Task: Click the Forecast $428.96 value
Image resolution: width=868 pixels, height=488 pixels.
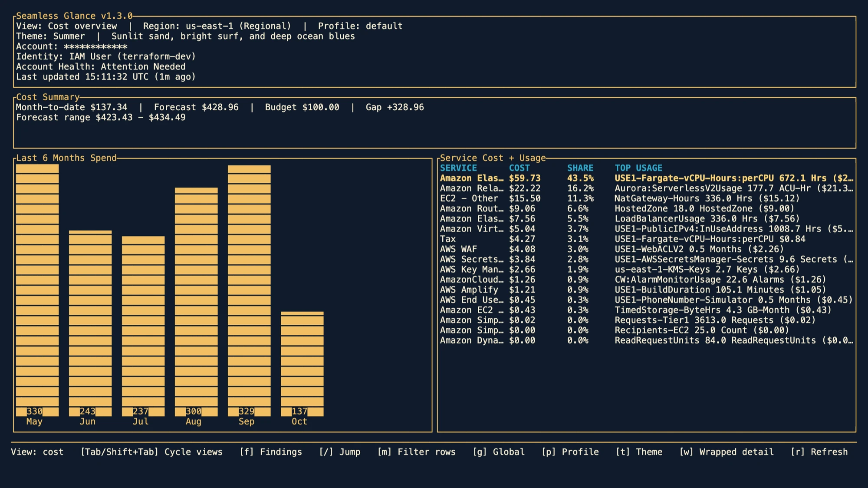Action: click(196, 107)
